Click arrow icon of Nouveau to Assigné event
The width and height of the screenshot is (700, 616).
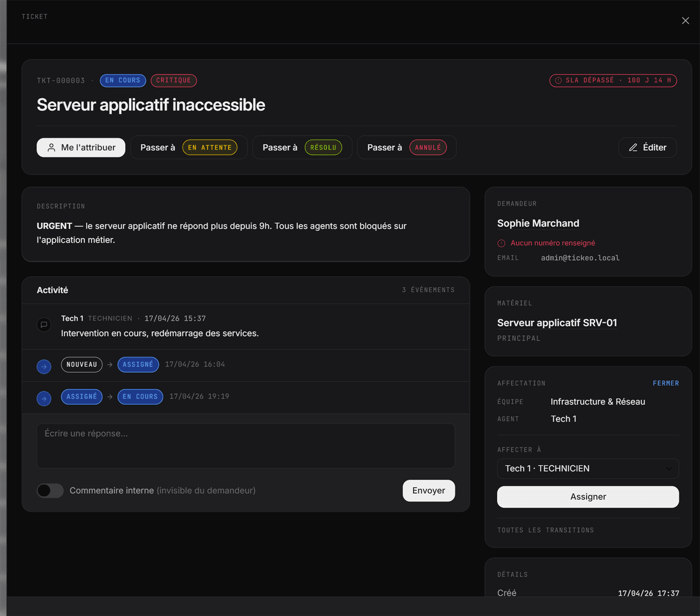pyautogui.click(x=44, y=367)
